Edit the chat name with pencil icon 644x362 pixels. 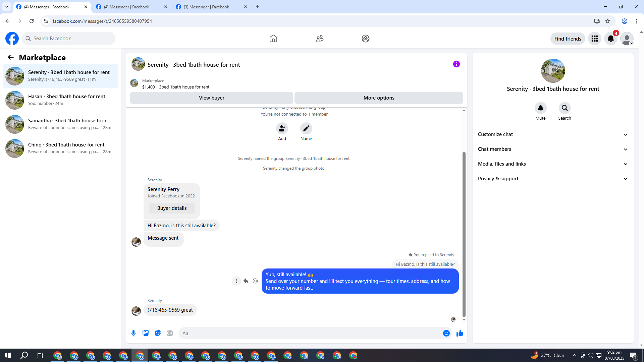coord(306,128)
